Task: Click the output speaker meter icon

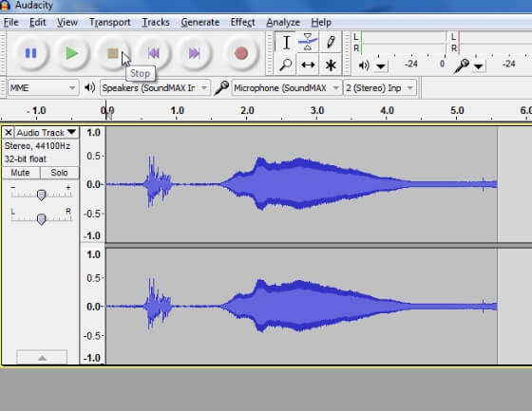Action: (364, 65)
